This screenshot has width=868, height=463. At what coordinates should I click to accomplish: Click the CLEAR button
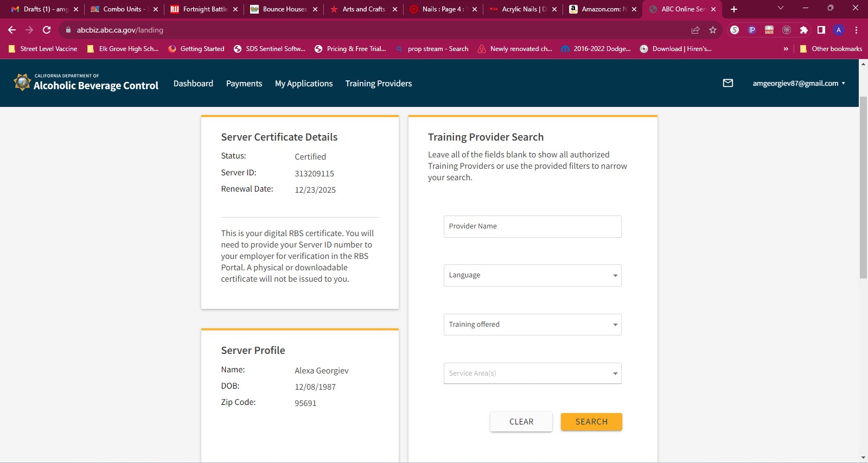521,422
